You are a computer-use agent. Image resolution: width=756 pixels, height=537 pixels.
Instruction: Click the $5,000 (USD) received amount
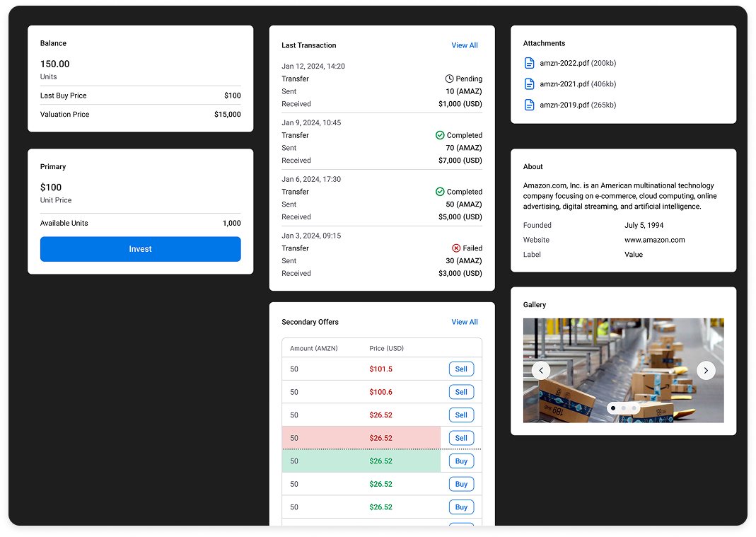[x=460, y=216]
